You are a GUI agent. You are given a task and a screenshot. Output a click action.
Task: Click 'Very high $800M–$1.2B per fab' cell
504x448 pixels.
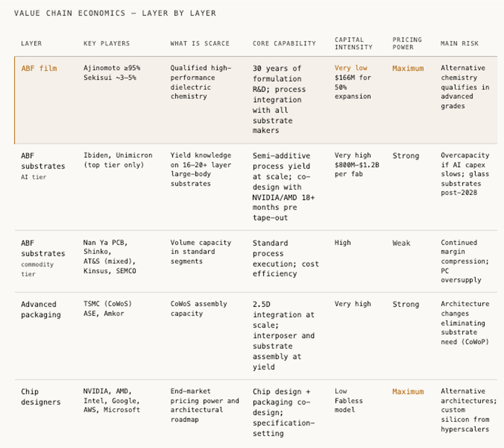point(357,165)
